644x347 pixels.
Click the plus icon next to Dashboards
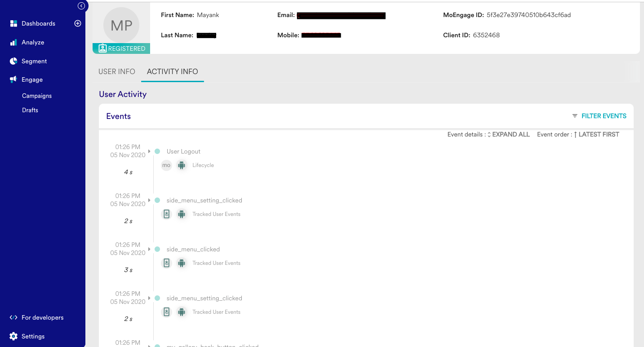(x=78, y=23)
